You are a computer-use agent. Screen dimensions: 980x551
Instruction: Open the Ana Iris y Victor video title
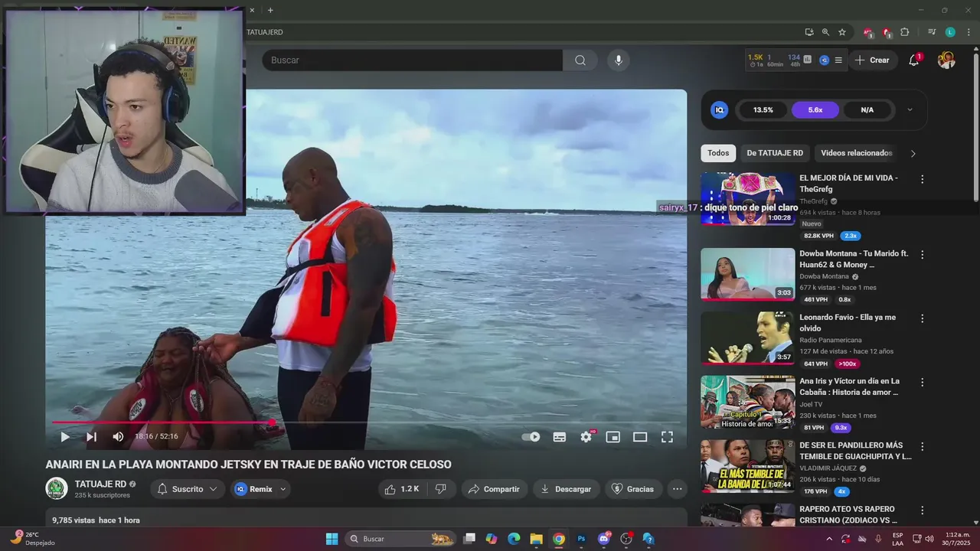850,386
